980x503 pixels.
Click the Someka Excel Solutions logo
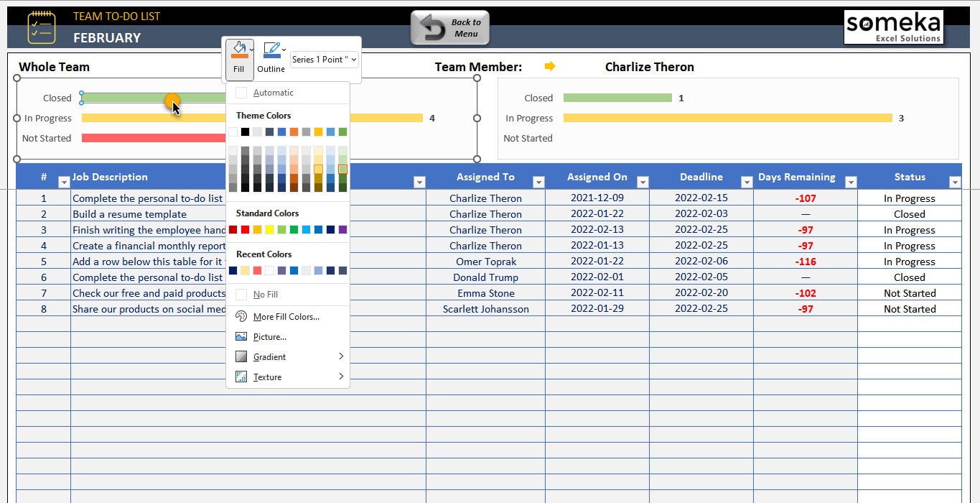pyautogui.click(x=893, y=26)
